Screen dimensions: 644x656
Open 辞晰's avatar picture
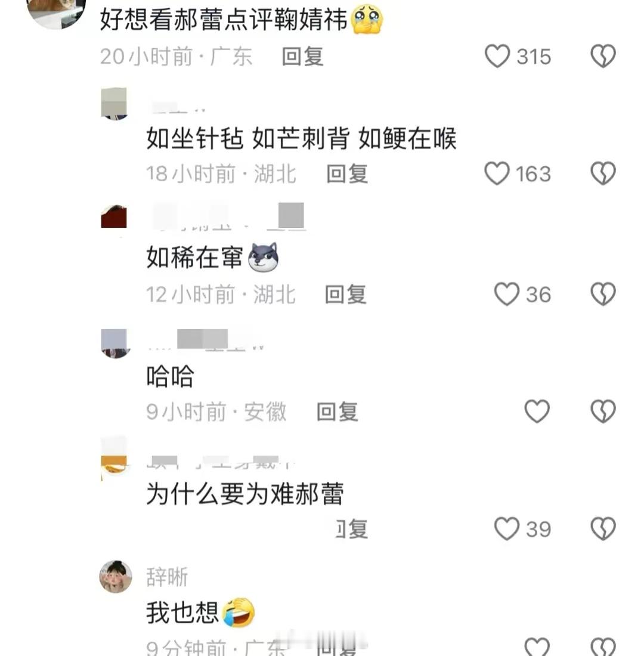[116, 577]
